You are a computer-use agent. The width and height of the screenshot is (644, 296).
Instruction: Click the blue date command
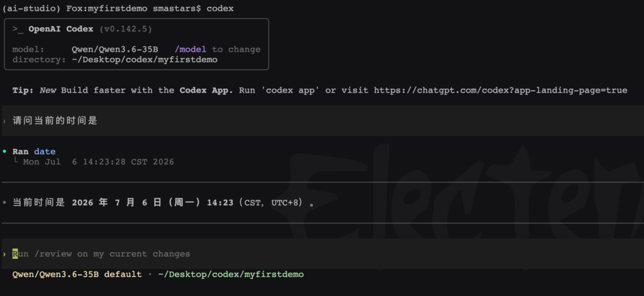coord(45,152)
